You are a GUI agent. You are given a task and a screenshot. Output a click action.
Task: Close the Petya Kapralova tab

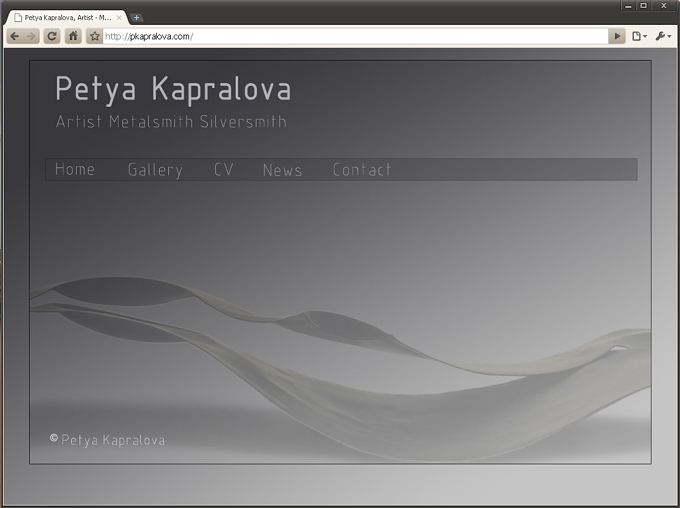[x=119, y=17]
